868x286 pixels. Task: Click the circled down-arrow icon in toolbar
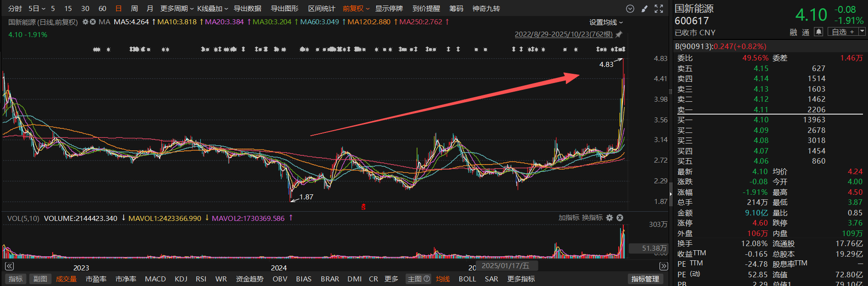pos(630,9)
